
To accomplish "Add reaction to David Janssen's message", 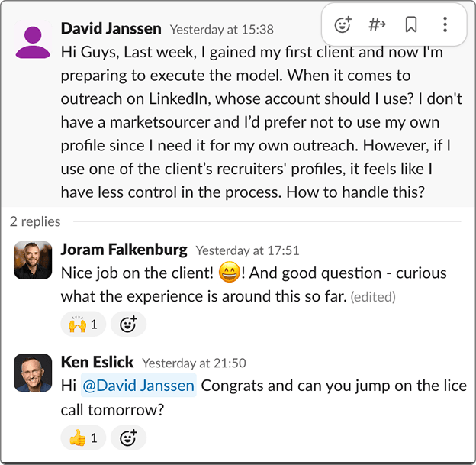I will (343, 24).
